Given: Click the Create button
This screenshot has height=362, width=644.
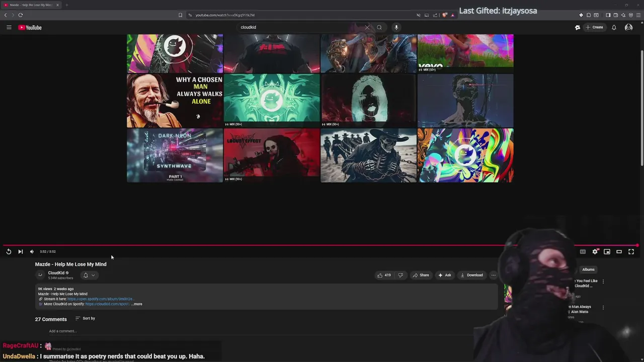Looking at the screenshot, I should click(594, 27).
